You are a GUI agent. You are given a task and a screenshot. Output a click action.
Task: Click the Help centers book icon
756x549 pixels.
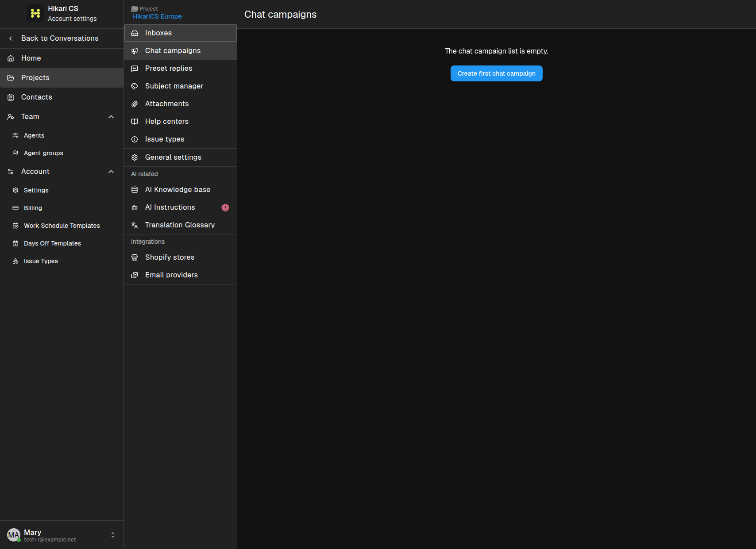135,122
